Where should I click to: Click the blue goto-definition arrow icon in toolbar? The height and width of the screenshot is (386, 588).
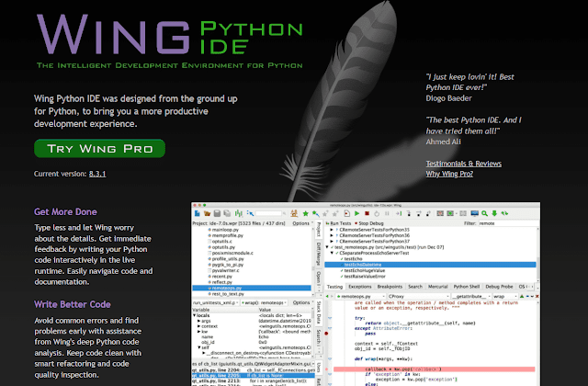coord(250,213)
